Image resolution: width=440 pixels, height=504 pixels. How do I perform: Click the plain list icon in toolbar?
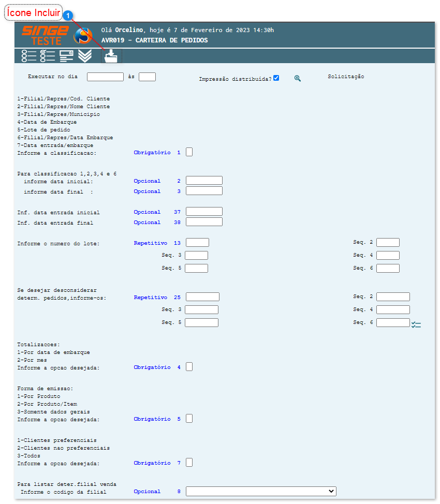point(28,56)
